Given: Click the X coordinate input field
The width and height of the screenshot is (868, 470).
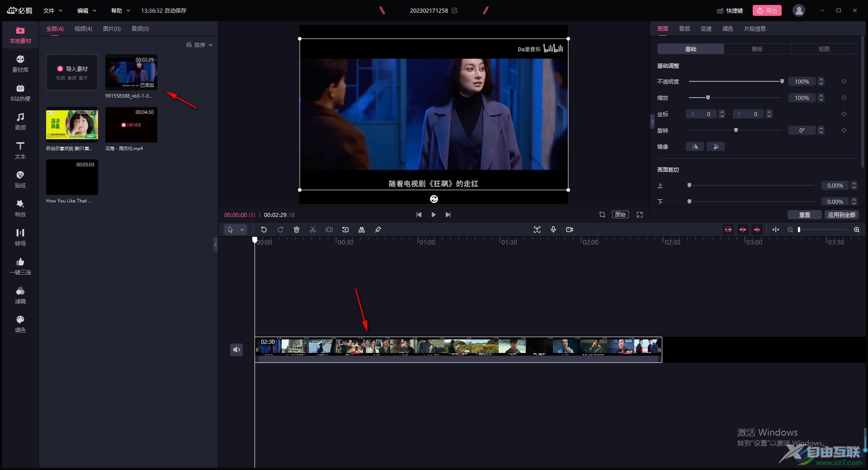Looking at the screenshot, I should tap(702, 114).
